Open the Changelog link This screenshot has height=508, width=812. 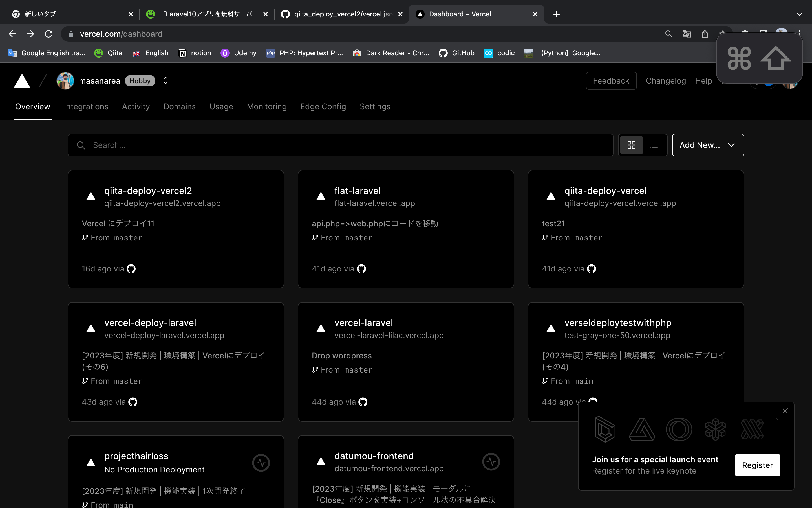click(x=666, y=81)
